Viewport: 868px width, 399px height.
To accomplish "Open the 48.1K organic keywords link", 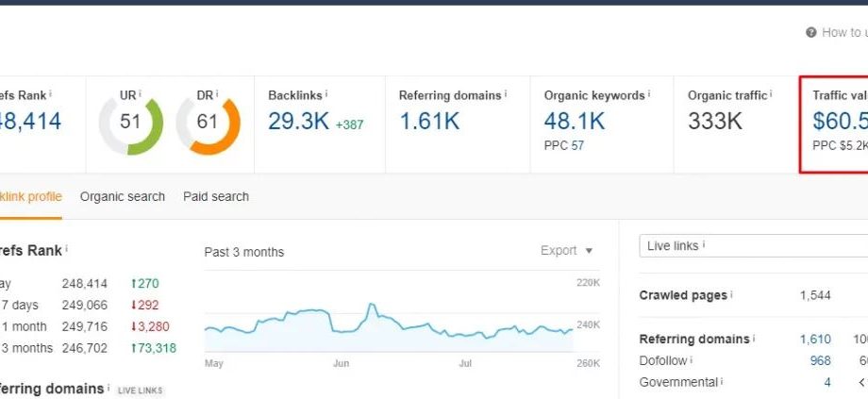I will point(575,121).
